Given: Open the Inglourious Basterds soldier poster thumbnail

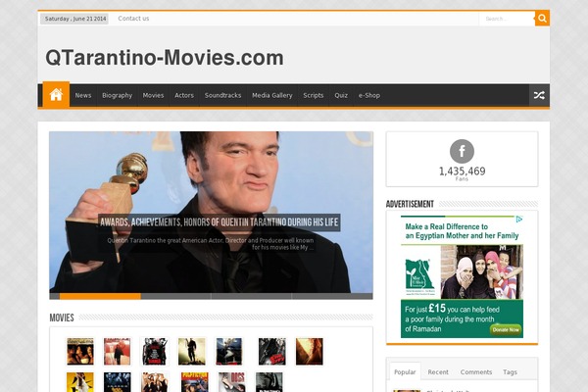Looking at the screenshot, I should (x=192, y=352).
